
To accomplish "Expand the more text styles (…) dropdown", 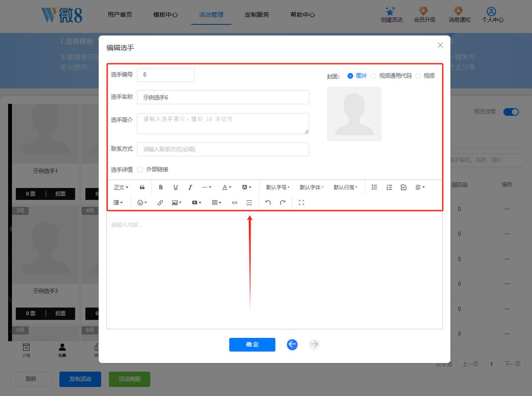I will tap(207, 188).
